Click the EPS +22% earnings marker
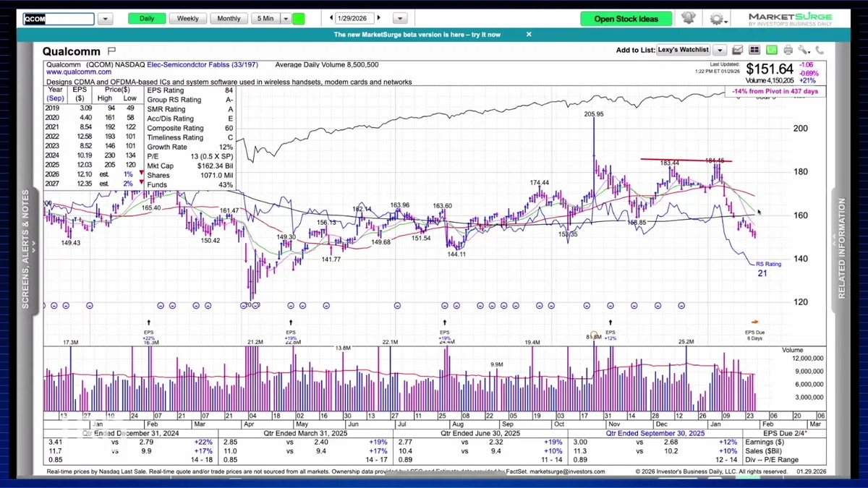The height and width of the screenshot is (488, 868). coord(149,330)
